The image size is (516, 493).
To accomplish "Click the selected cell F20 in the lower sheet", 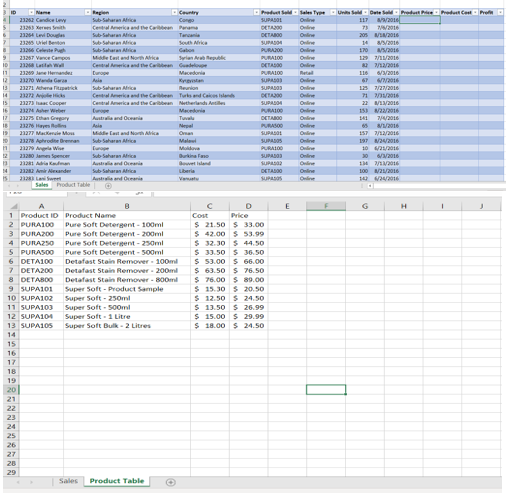I will pyautogui.click(x=326, y=390).
